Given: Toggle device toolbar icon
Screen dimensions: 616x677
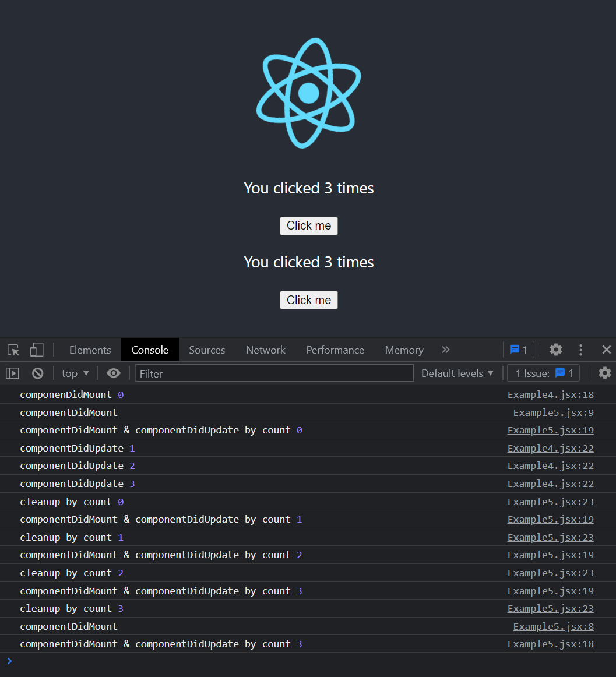Looking at the screenshot, I should point(37,350).
